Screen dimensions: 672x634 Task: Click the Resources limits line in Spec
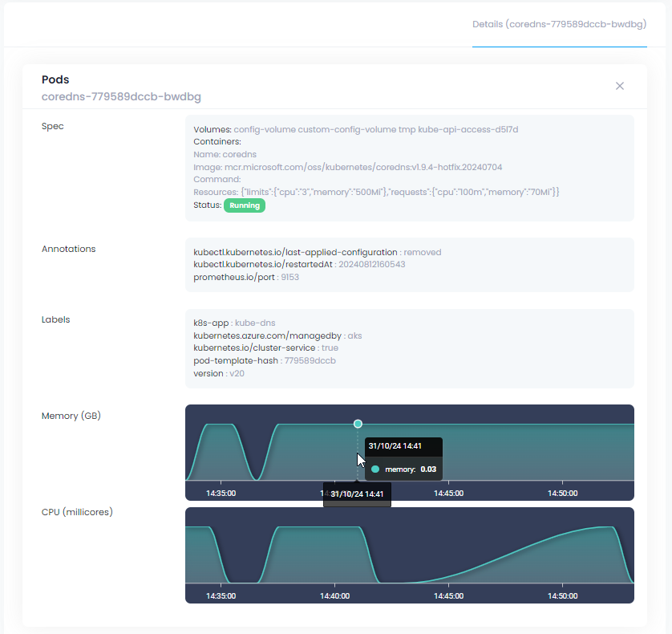(376, 193)
